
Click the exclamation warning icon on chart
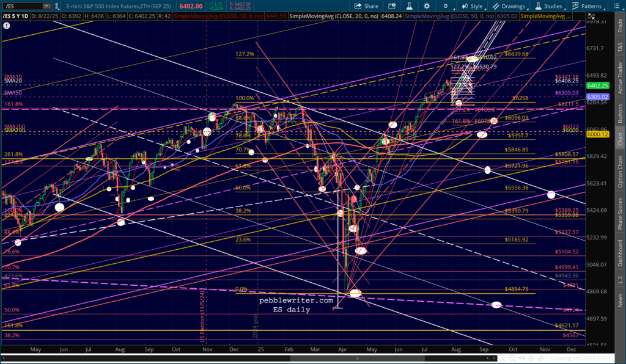[x=6, y=26]
